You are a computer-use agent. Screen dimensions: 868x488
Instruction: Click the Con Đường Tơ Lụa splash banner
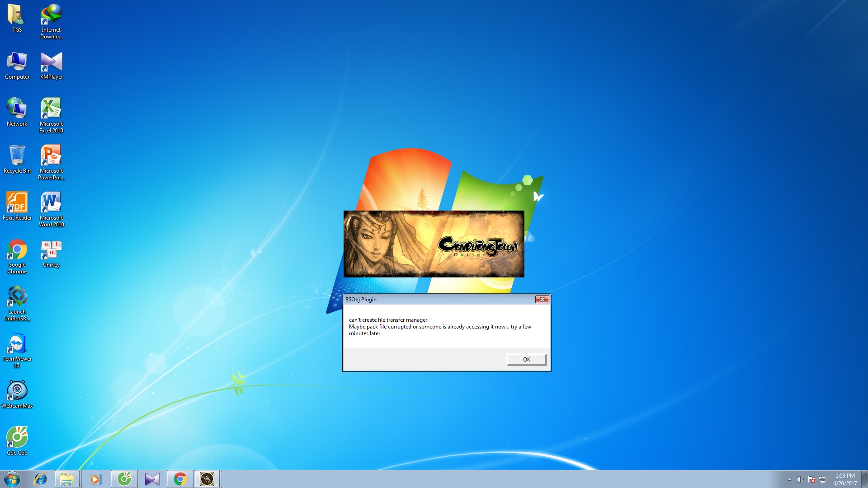tap(434, 244)
